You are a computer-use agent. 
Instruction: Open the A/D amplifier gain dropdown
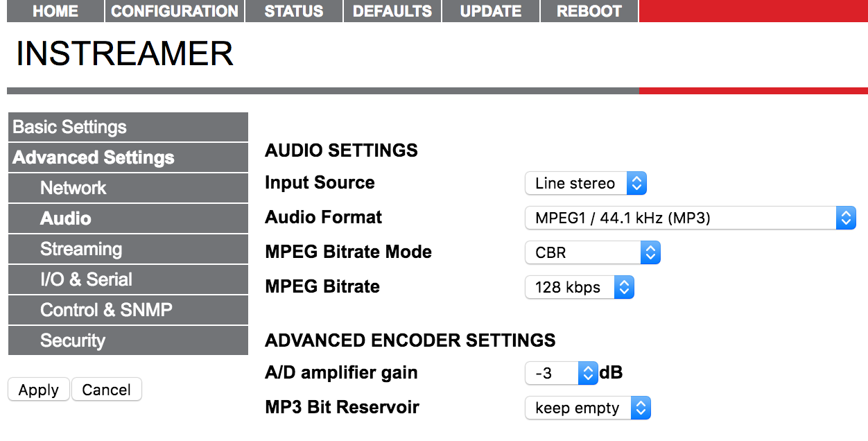[x=562, y=373]
